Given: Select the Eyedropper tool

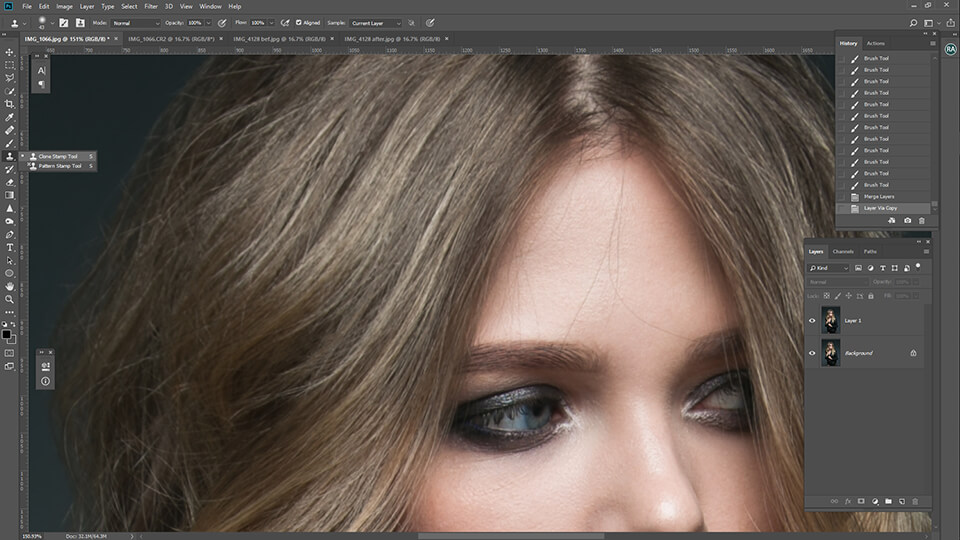Looking at the screenshot, I should coord(9,117).
